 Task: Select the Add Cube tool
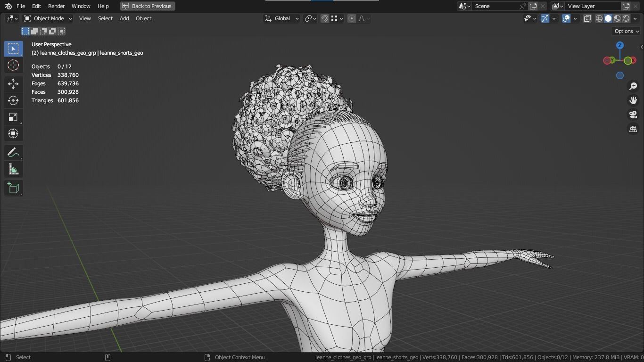tap(13, 188)
